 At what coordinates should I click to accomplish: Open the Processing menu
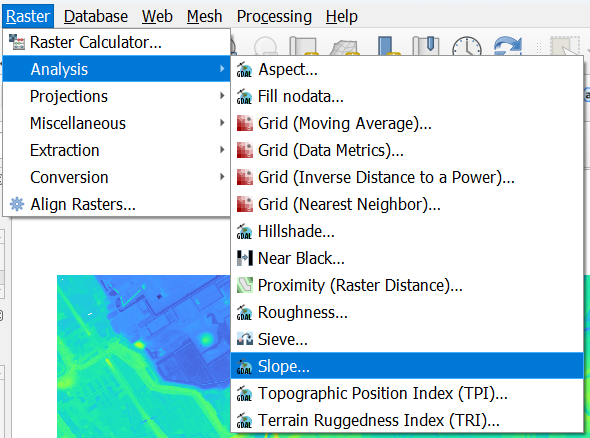click(x=274, y=17)
